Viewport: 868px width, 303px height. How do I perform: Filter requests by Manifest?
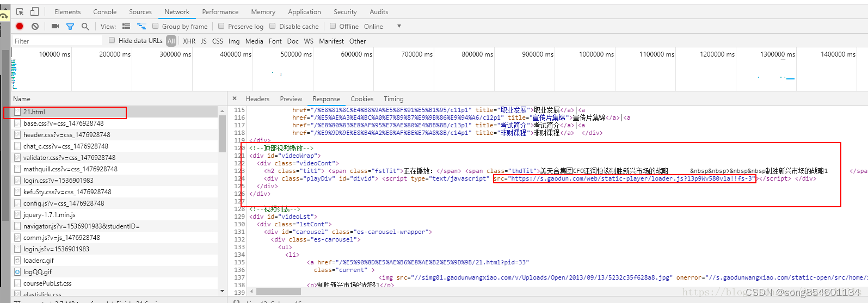(331, 41)
